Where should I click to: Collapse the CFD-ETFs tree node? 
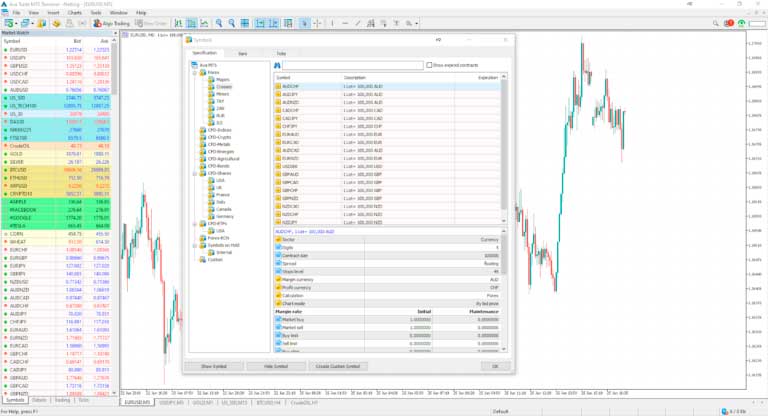(x=195, y=223)
